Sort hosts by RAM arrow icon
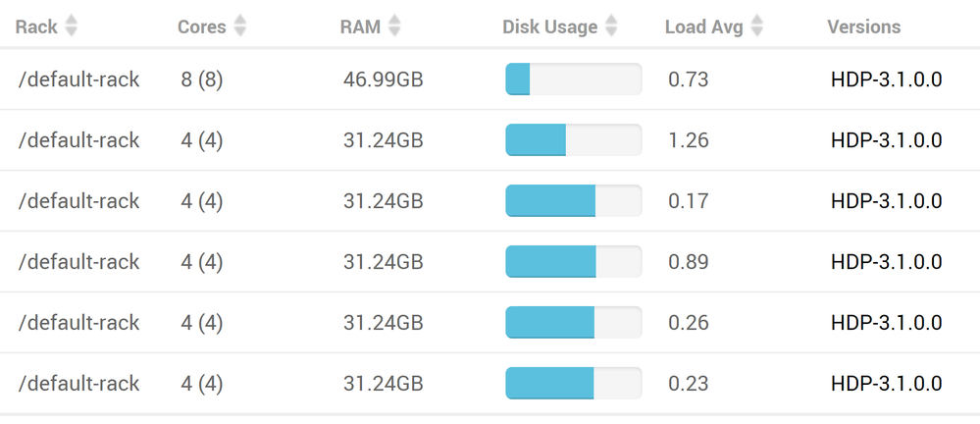Viewport: 980px width, 424px height. [394, 26]
